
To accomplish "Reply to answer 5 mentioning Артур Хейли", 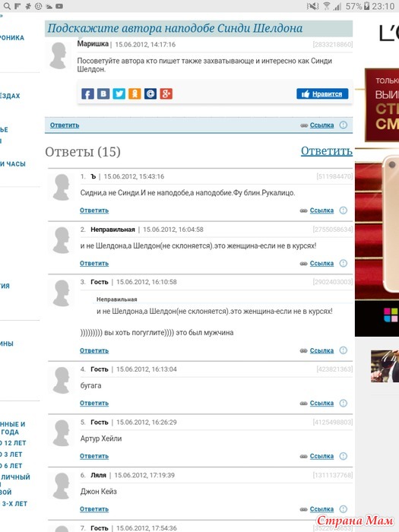I will (94, 456).
